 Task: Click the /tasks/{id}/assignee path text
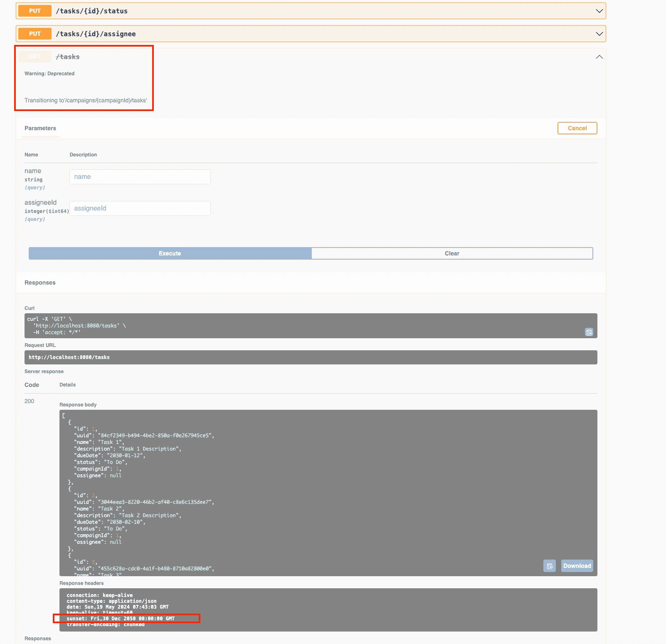(96, 34)
